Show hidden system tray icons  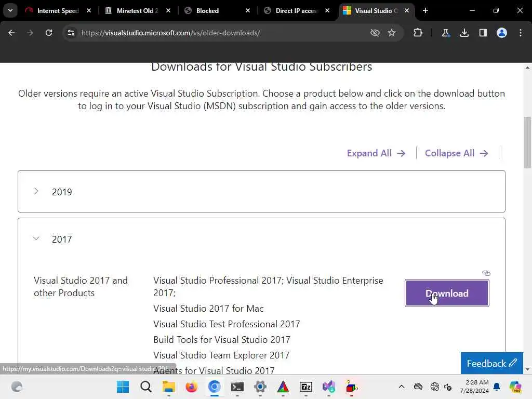coord(402,387)
